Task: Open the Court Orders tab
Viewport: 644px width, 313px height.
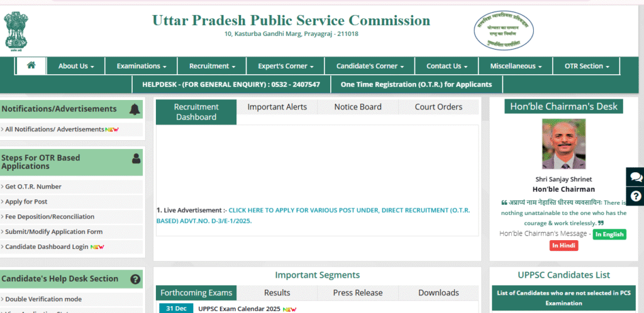Action: [438, 107]
